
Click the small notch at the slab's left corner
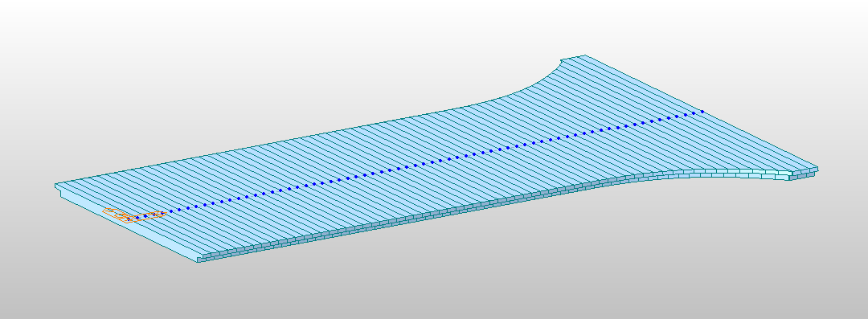58,189
